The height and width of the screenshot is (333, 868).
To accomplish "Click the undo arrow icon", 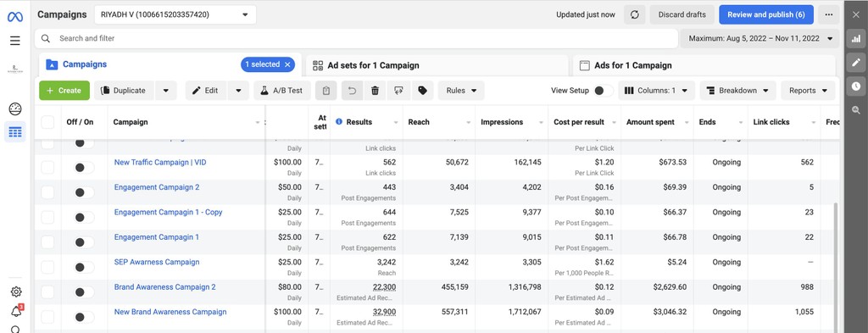I will (x=352, y=91).
